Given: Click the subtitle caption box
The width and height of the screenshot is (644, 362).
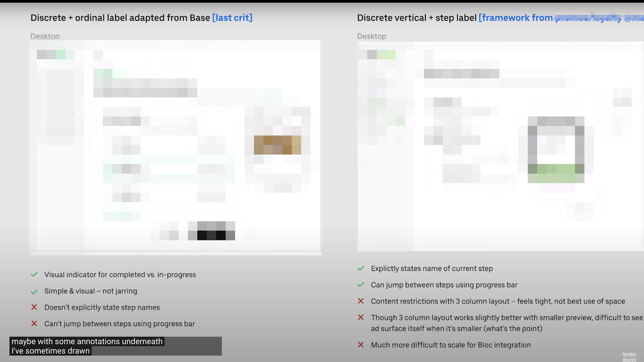Looking at the screenshot, I should point(115,346).
